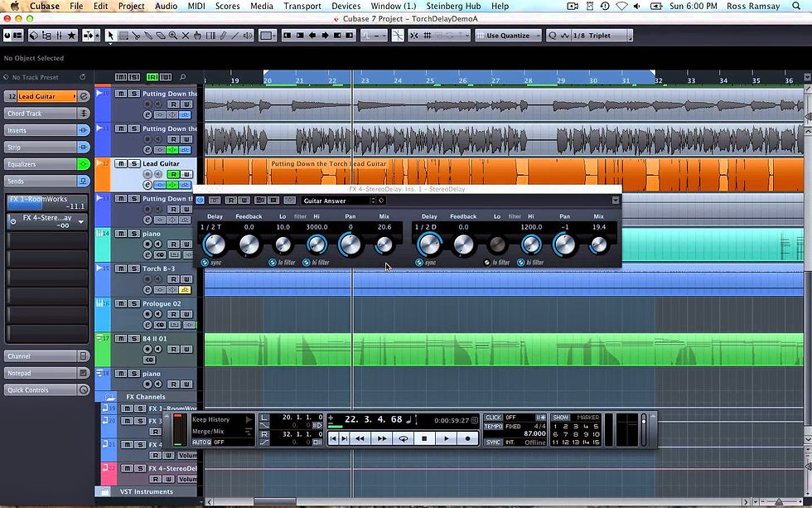Open the Mixer from the toolbar
The image size is (812, 508).
(x=59, y=35)
